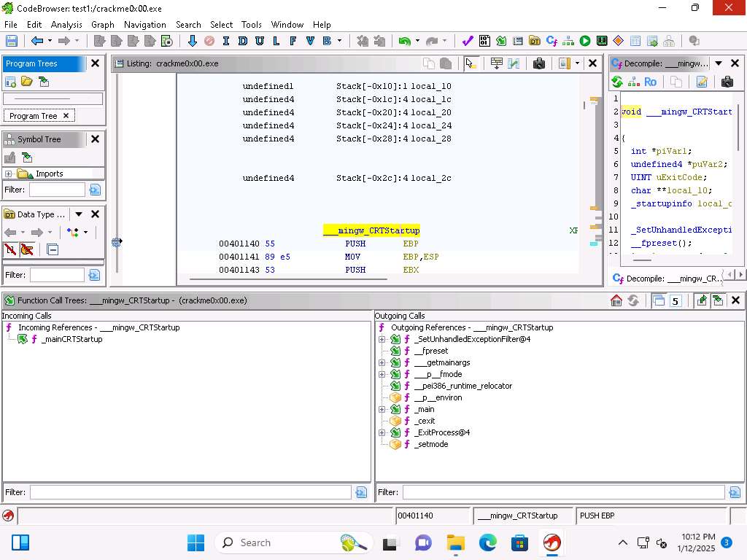
Task: Click the Undo green arrow icon
Action: coord(403,42)
